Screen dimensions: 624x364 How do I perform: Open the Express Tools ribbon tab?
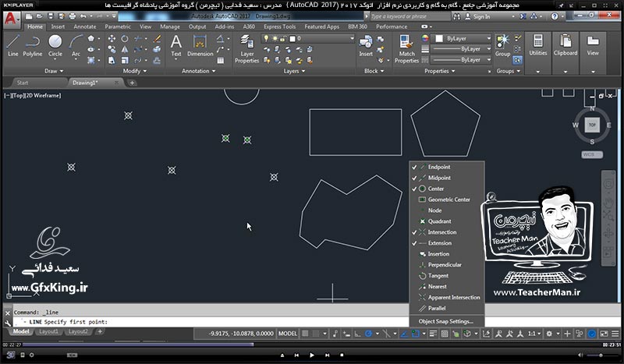coord(279,27)
